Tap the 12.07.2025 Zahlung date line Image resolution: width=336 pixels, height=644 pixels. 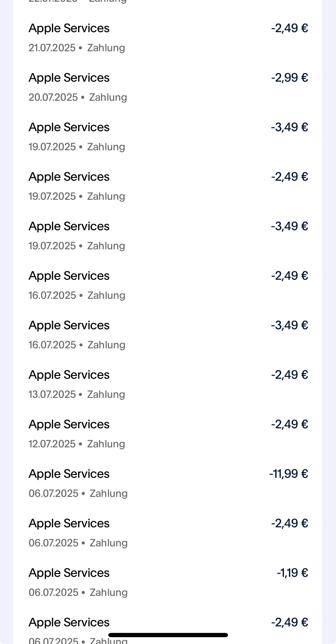(77, 444)
